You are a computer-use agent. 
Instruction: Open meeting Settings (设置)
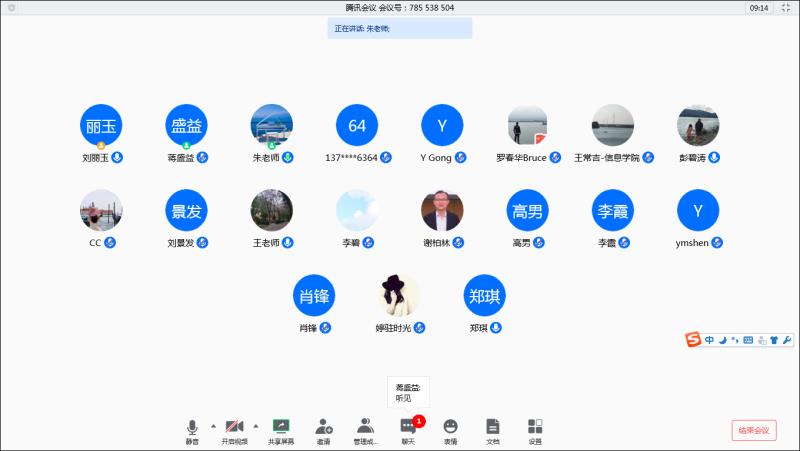point(535,430)
